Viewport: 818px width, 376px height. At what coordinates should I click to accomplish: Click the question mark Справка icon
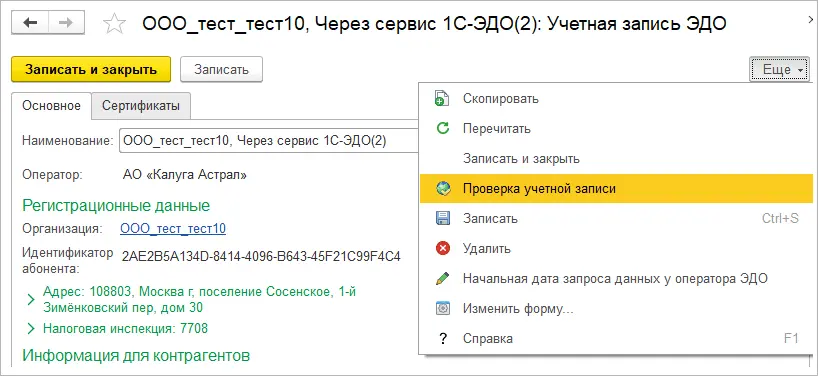click(443, 339)
